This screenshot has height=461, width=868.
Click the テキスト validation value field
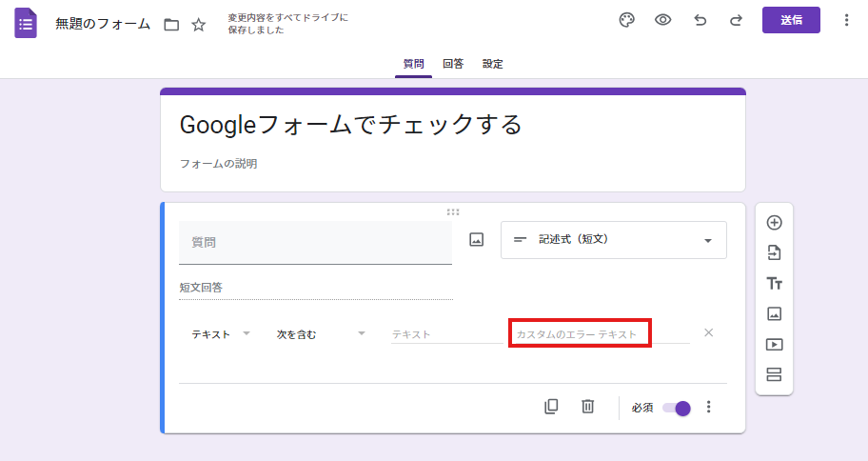click(x=446, y=334)
